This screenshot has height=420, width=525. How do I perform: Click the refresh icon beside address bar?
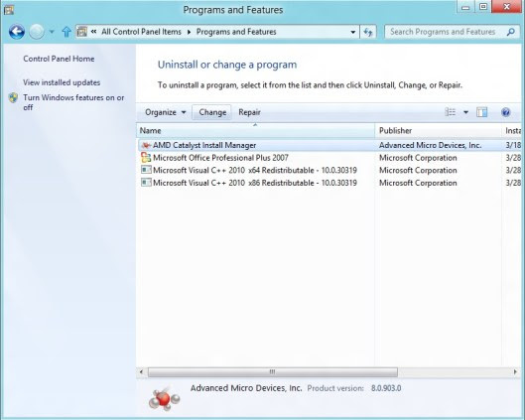[368, 32]
